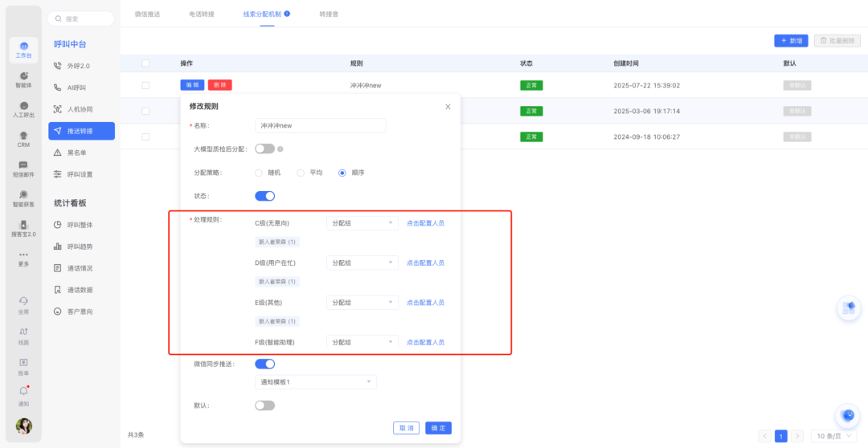The width and height of the screenshot is (868, 448).
Task: Disable the 微信同步推送 switch
Action: (264, 364)
